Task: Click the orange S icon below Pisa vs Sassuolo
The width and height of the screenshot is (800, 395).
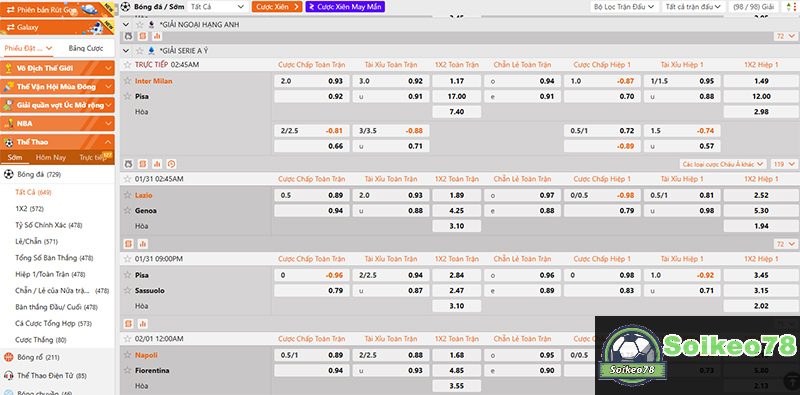Action: 129,324
